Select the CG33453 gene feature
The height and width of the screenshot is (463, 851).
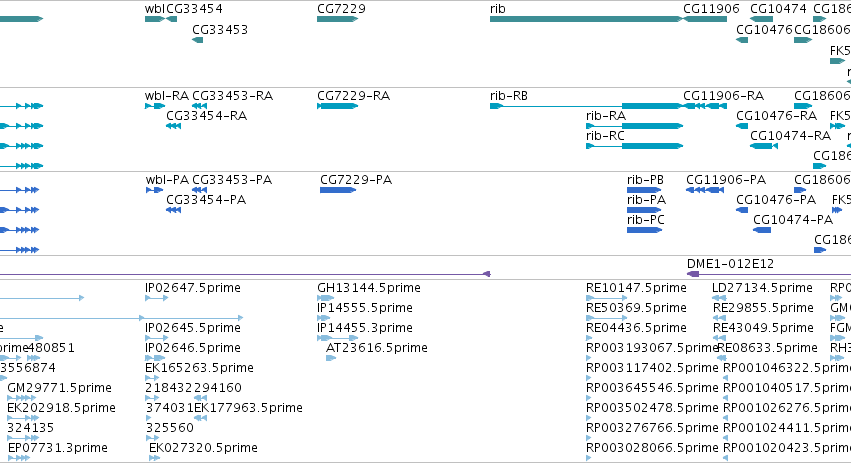[198, 40]
